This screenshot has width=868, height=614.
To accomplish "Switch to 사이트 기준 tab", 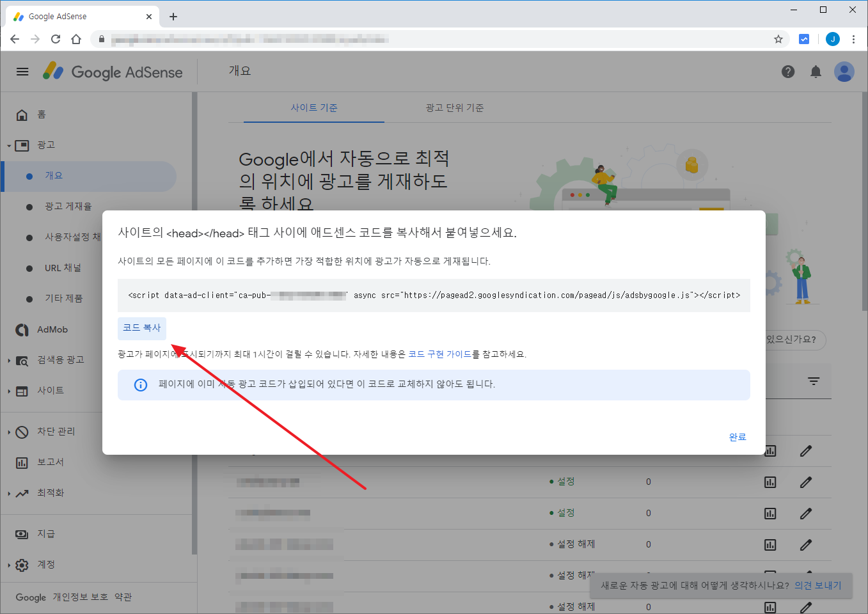I will click(x=314, y=107).
